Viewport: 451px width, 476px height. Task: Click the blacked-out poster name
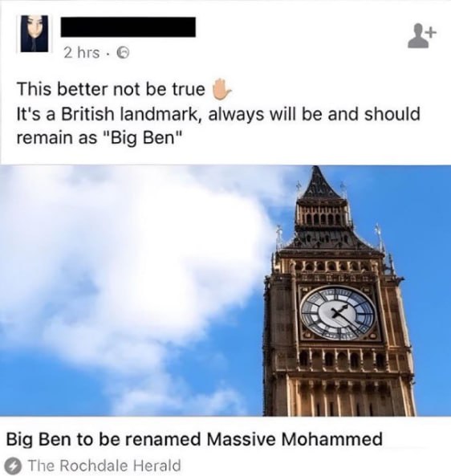pyautogui.click(x=128, y=27)
